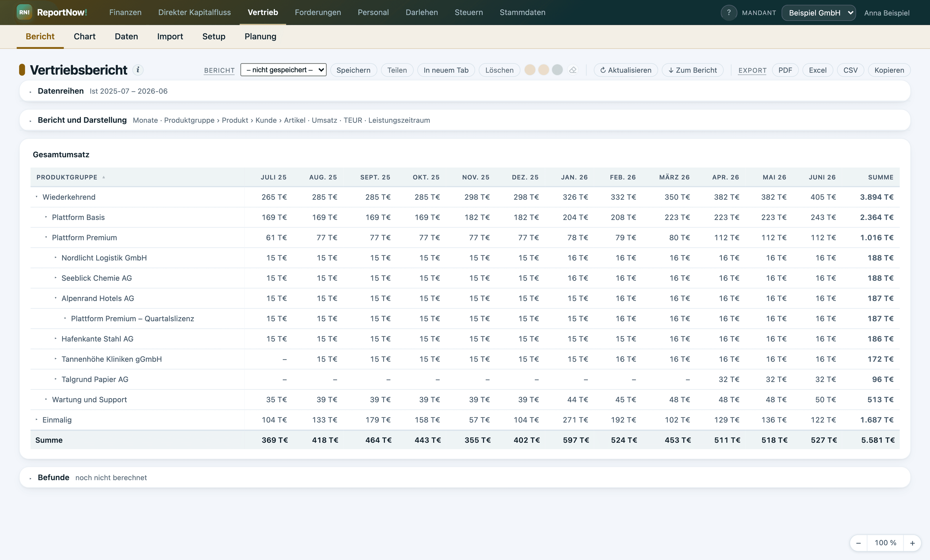Viewport: 930px width, 560px height.
Task: Click the Anna Beispiel user name
Action: tap(887, 13)
